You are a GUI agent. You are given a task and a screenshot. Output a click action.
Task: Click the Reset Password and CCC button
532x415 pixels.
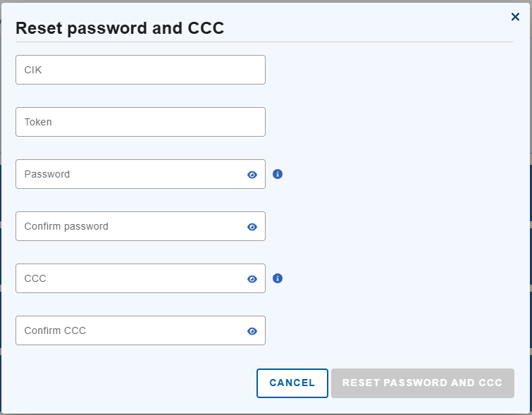422,383
